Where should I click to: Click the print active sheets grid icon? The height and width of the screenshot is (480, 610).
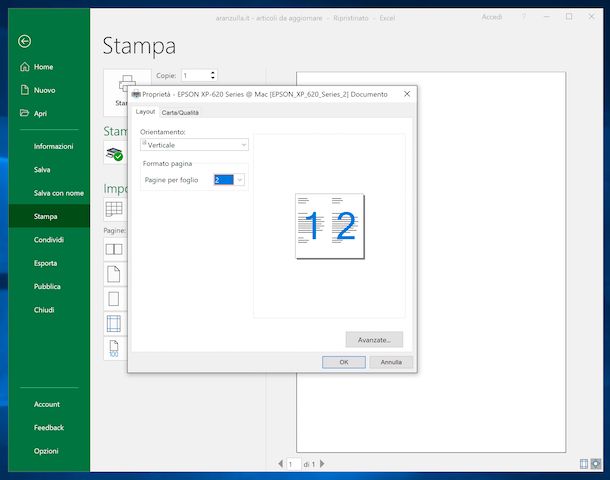[x=114, y=209]
